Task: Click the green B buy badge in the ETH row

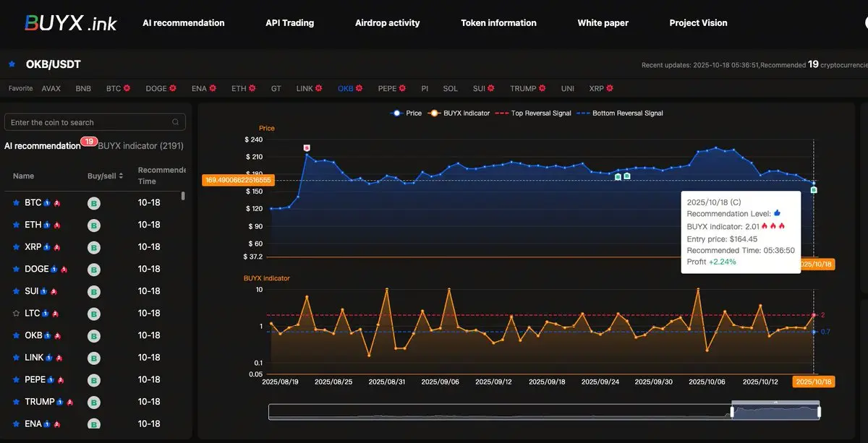Action: (93, 225)
